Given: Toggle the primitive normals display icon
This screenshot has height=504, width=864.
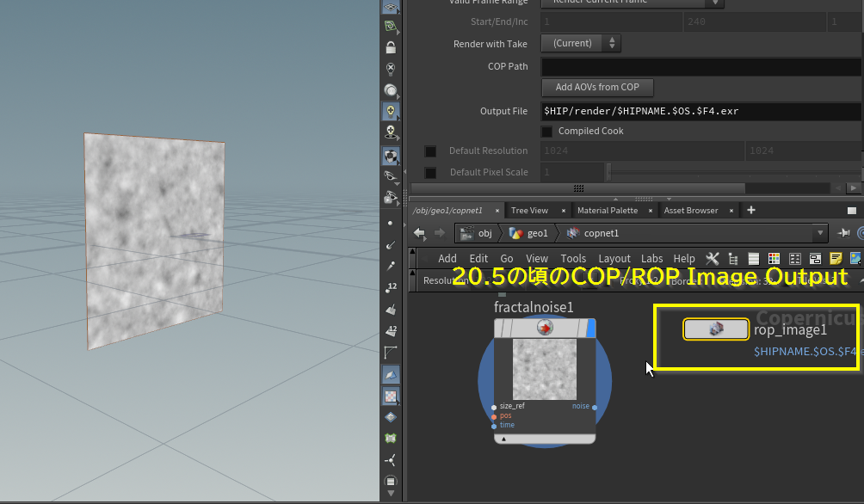Looking at the screenshot, I should coord(391,310).
